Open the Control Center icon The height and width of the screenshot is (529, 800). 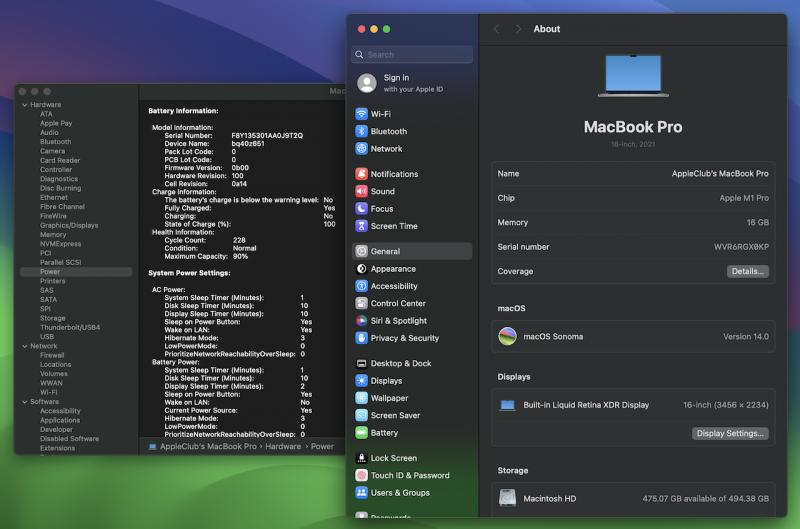click(x=362, y=303)
